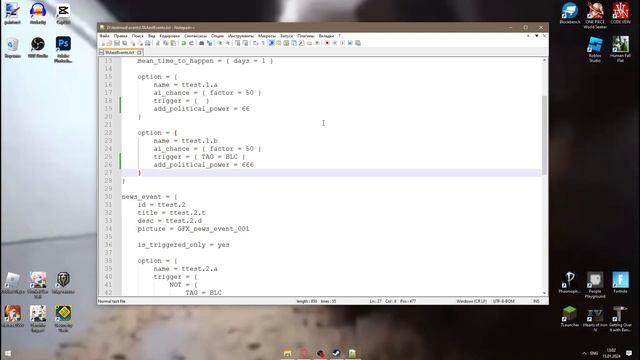Screen dimensions: 640x360
Task: Open the Вкладки menu
Action: (x=326, y=36)
